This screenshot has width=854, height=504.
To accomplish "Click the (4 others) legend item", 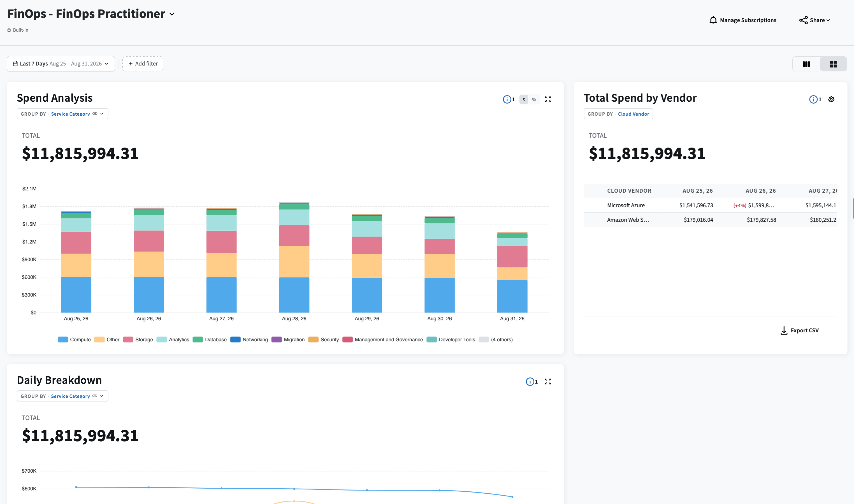I will point(496,340).
